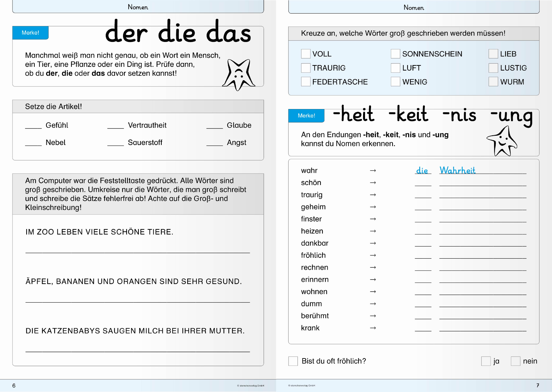Screen dimensions: 552x392
Task: Click the arrow next to 'krank'
Action: [373, 328]
